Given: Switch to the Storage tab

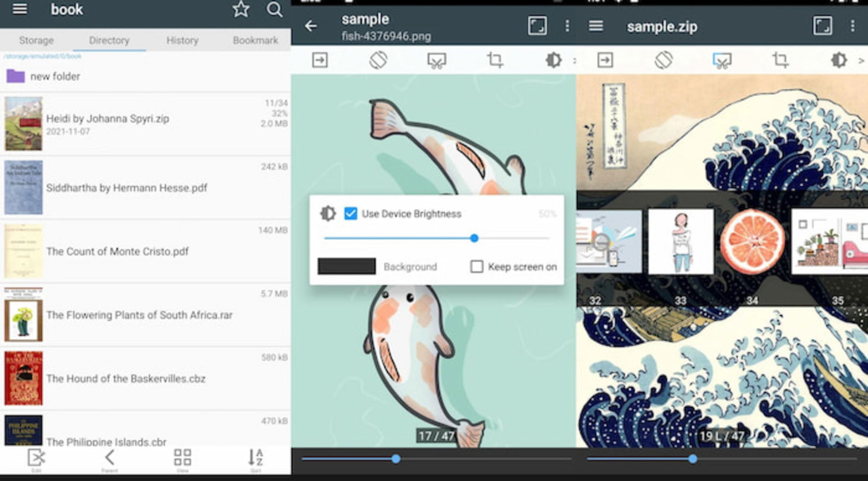Looking at the screenshot, I should point(36,40).
